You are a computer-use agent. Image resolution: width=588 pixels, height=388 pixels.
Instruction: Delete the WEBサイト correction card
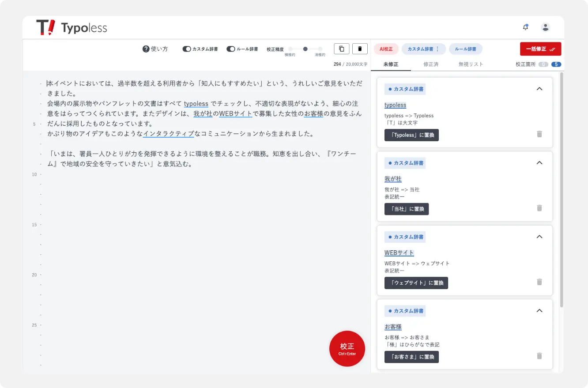(x=539, y=282)
